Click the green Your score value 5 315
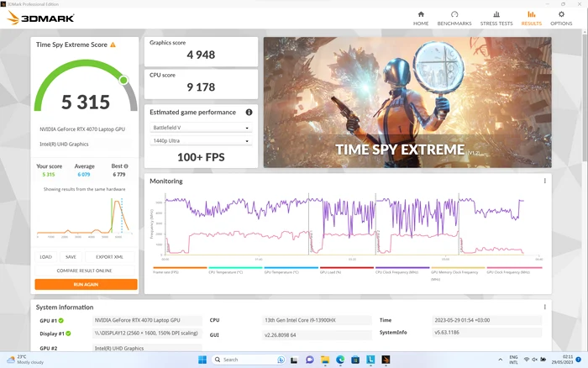The height and width of the screenshot is (368, 588). pyautogui.click(x=49, y=175)
